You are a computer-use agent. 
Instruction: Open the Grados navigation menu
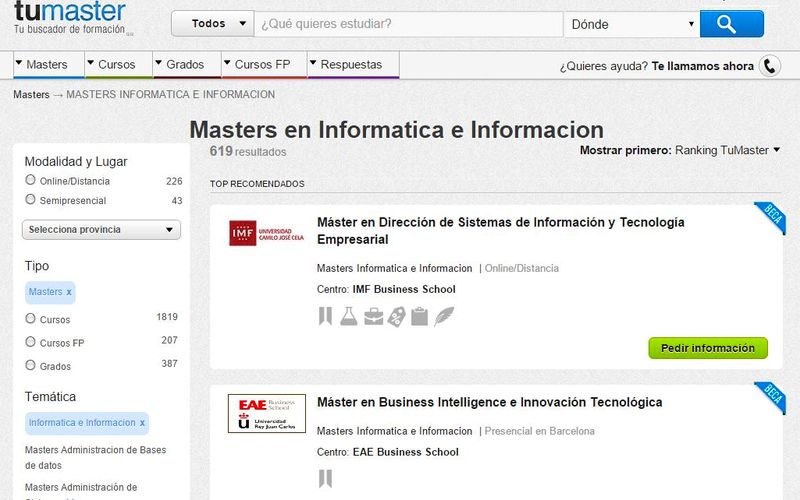point(187,65)
